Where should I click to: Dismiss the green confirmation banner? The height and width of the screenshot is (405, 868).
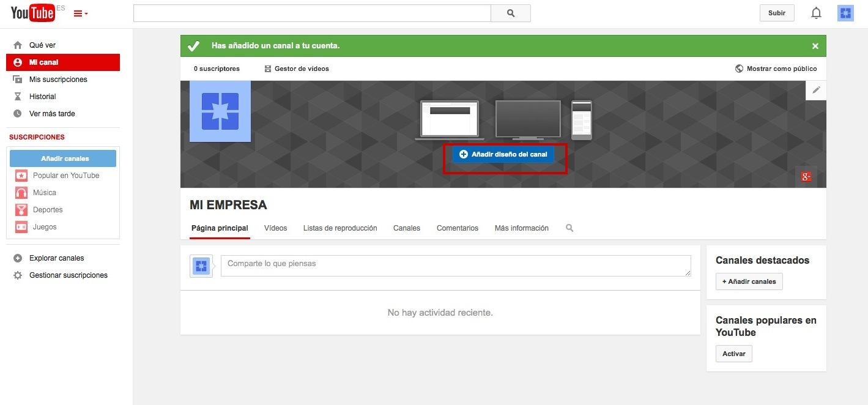(x=815, y=46)
